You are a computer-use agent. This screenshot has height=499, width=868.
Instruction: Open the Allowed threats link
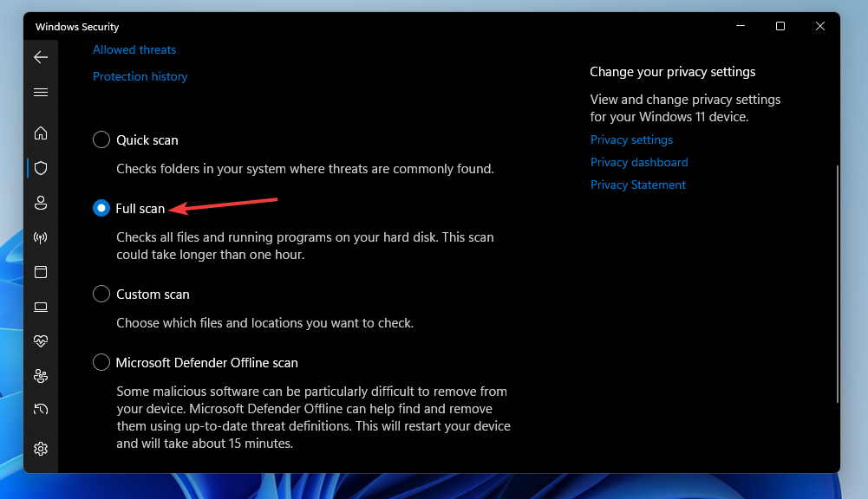134,49
